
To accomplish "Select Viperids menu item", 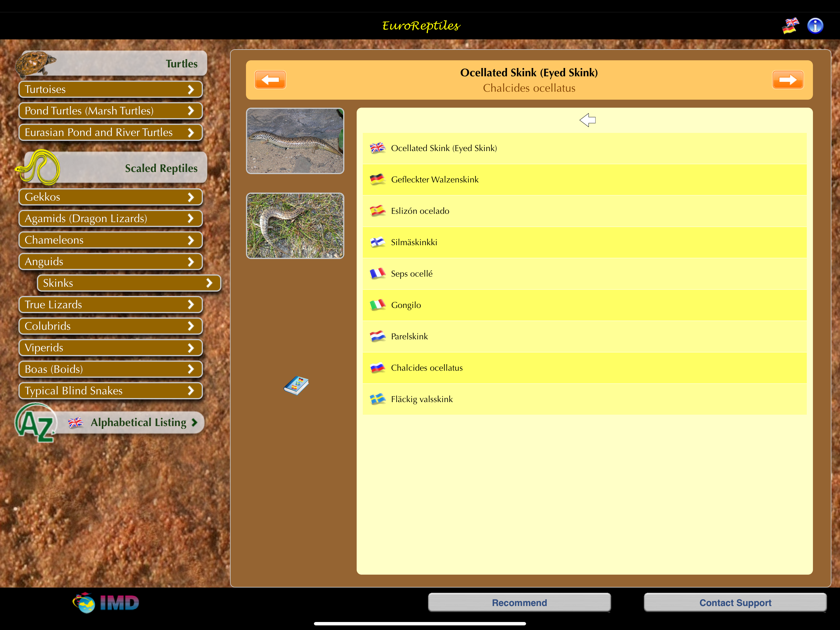I will click(x=110, y=348).
